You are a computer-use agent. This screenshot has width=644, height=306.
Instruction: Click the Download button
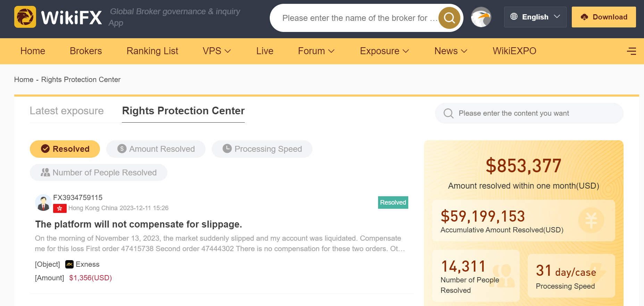pos(604,17)
